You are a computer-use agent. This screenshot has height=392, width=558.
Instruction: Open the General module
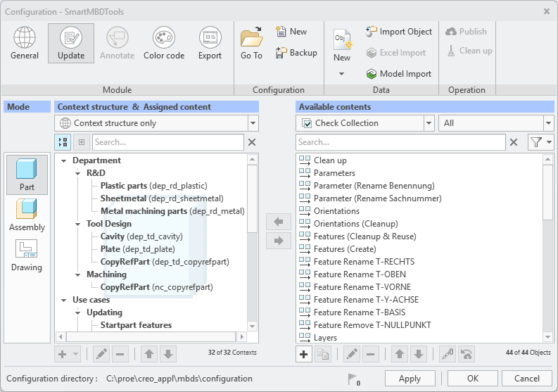pos(24,43)
